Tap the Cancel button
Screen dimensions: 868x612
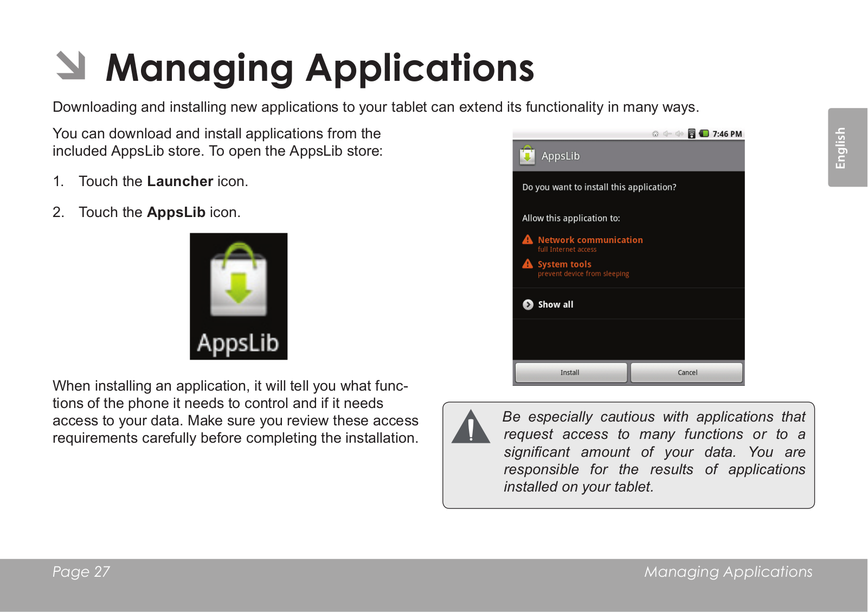687,373
